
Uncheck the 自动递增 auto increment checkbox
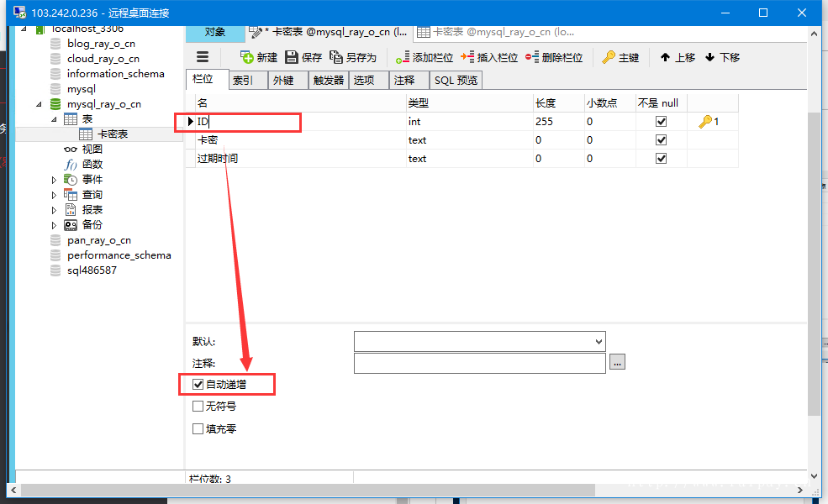pyautogui.click(x=198, y=385)
